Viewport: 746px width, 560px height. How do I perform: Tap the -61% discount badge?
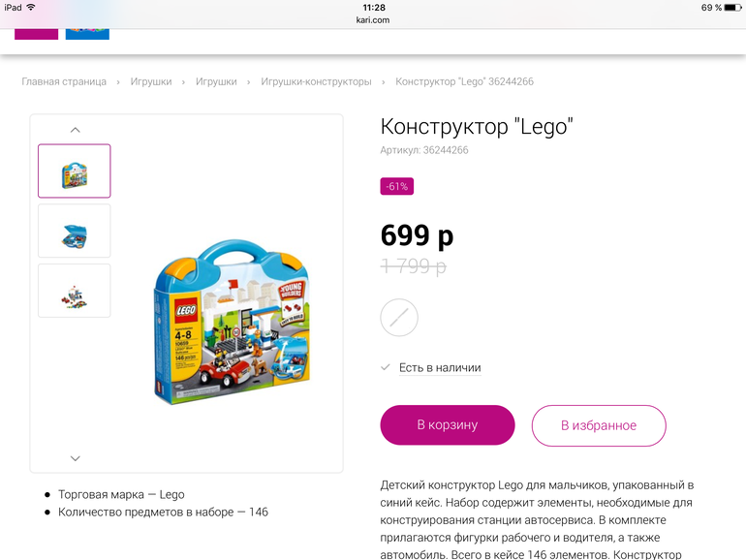(x=397, y=186)
